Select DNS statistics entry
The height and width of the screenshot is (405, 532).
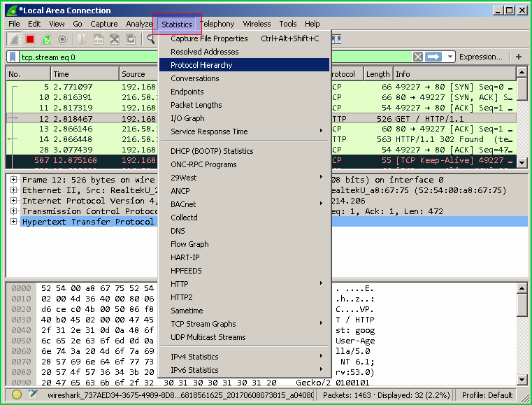[x=244, y=231]
